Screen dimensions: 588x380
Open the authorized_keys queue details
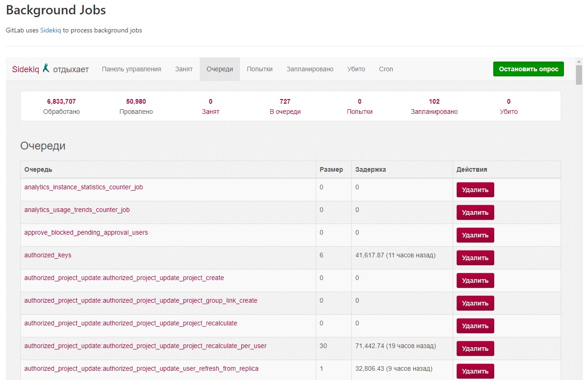click(x=48, y=255)
